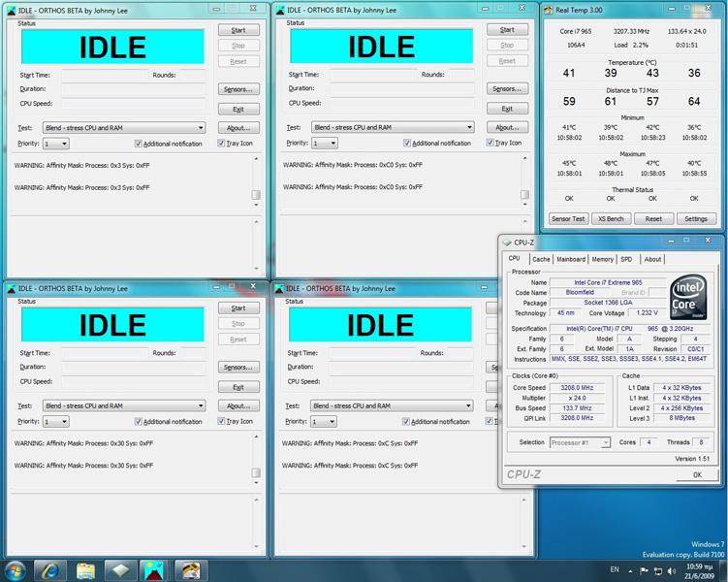Click the title icon of bottom-right ORTHOS window
This screenshot has width=728, height=582.
[279, 289]
